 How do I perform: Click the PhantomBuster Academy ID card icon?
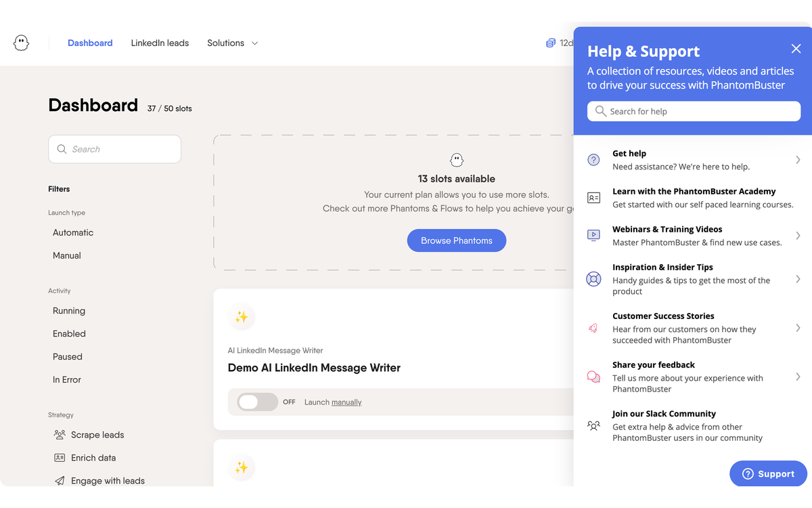tap(593, 198)
